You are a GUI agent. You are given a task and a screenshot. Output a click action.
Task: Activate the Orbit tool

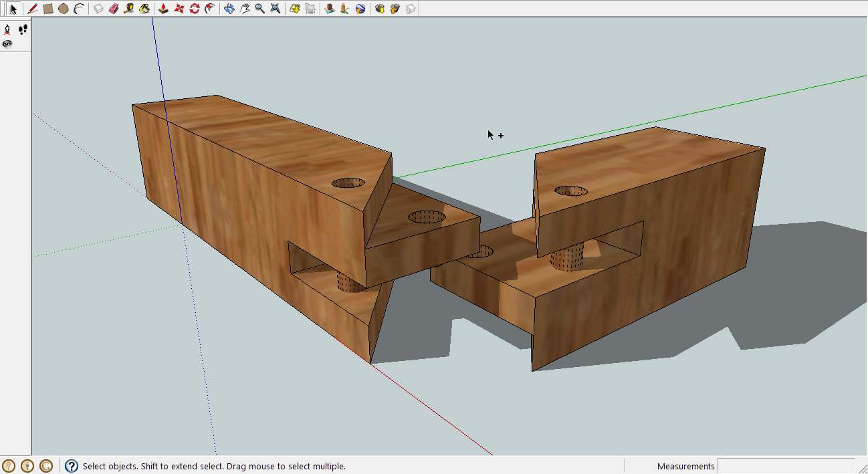click(229, 9)
